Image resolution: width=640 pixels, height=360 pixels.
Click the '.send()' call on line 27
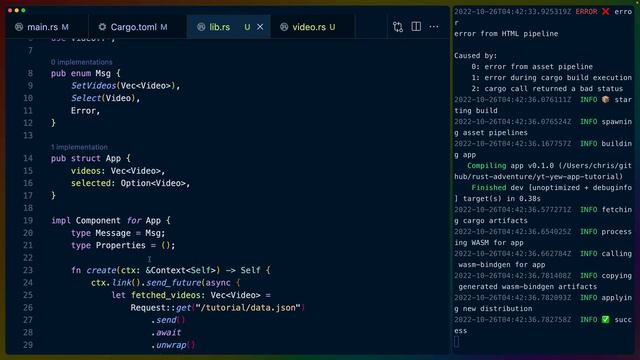click(168, 320)
